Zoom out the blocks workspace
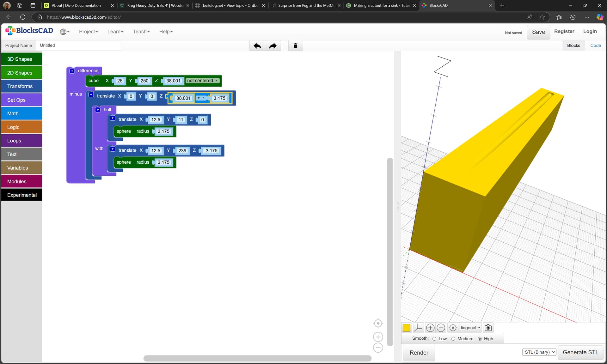 pos(378,348)
